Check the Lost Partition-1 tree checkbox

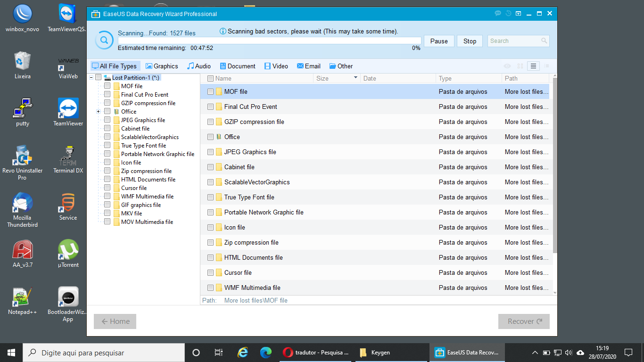(99, 77)
